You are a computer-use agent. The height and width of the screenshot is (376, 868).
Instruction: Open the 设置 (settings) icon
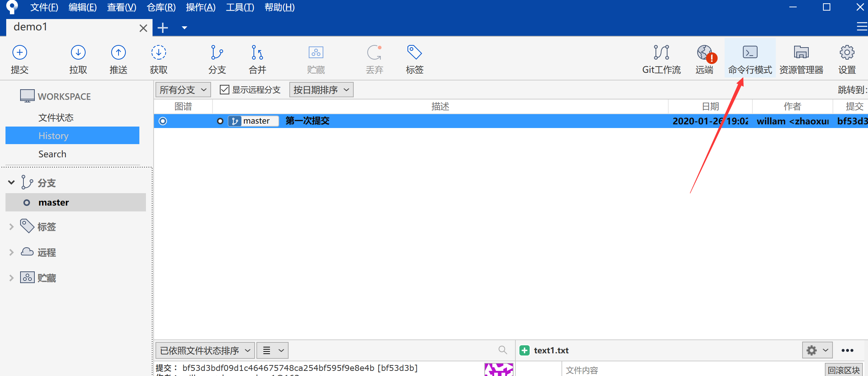847,59
